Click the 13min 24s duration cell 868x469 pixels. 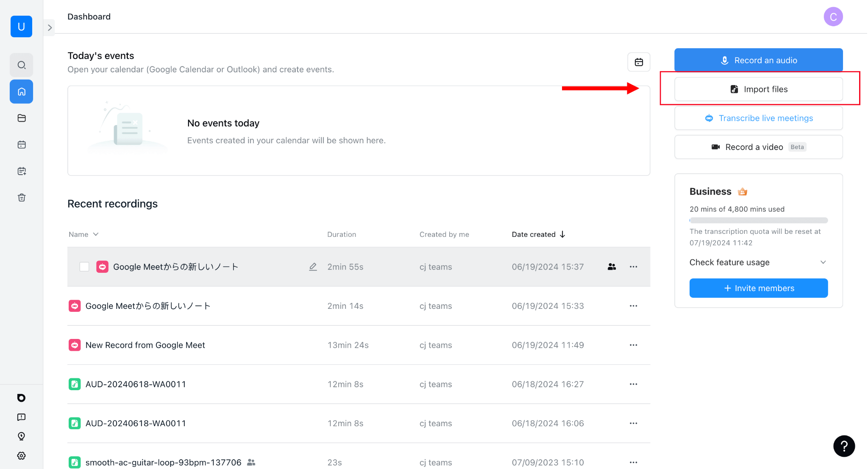(x=348, y=345)
